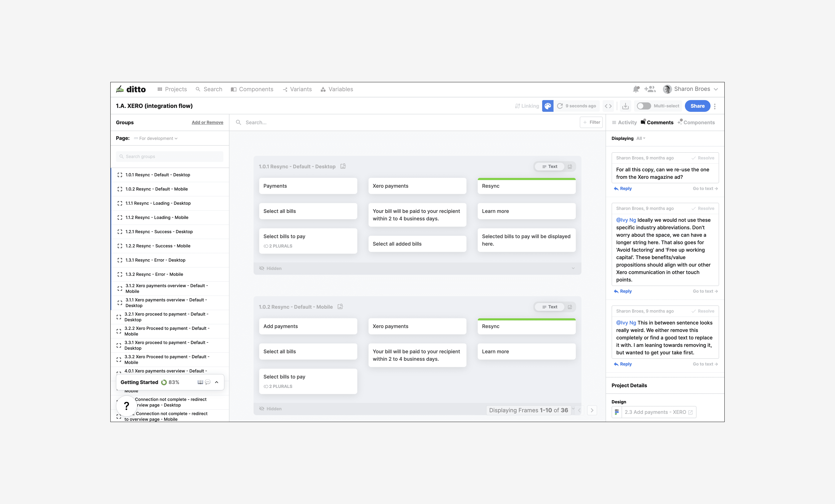Click the download export icon

[625, 106]
